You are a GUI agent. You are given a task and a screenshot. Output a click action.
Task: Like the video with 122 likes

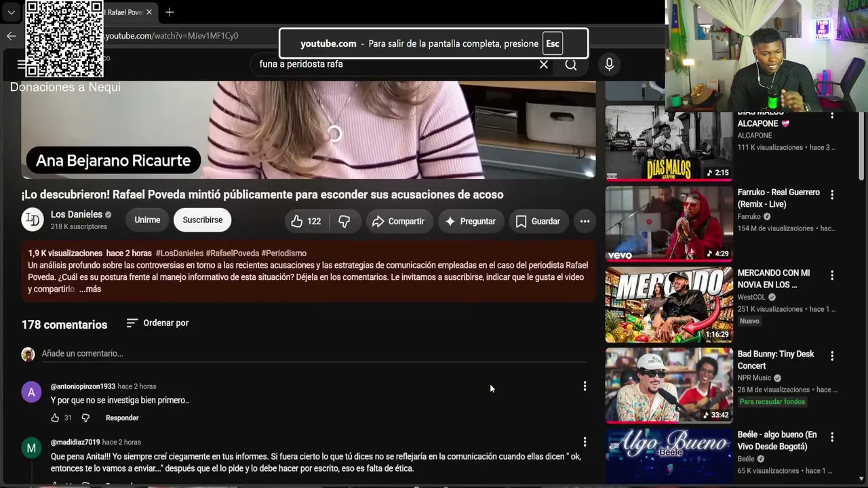click(306, 221)
